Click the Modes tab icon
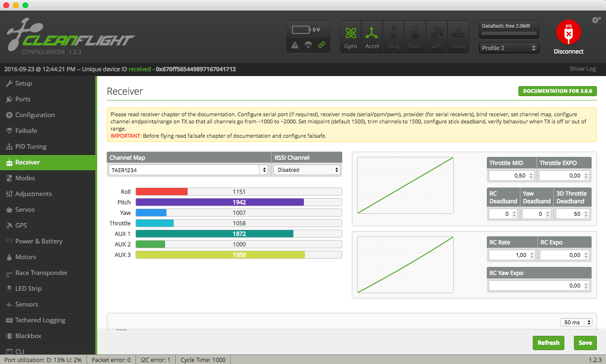The height and width of the screenshot is (364, 606). [x=9, y=178]
